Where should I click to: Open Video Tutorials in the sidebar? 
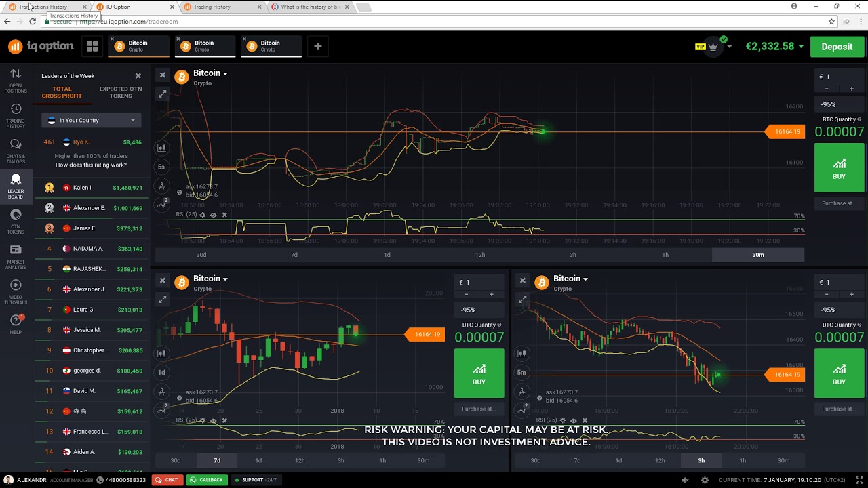16,292
